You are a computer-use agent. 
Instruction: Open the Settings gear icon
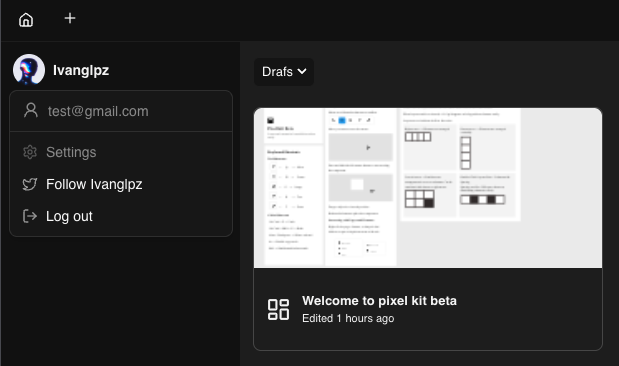point(30,152)
